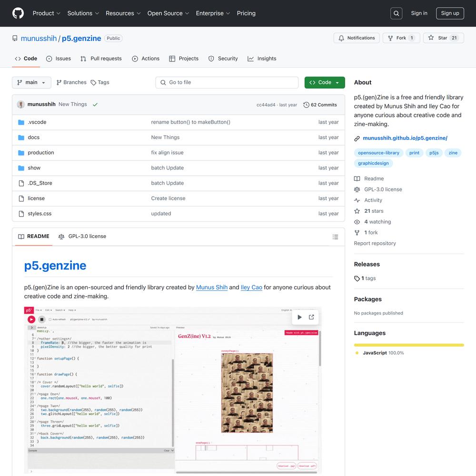Switch to the Issues tab
This screenshot has height=476, width=476.
click(58, 59)
